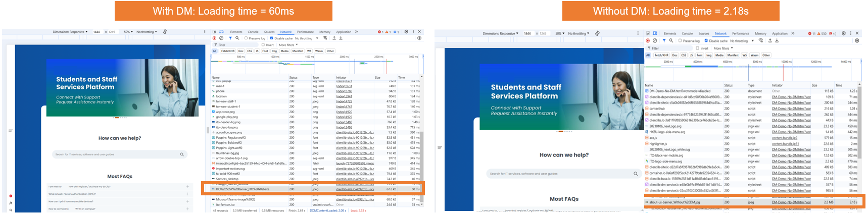Image resolution: width=868 pixels, height=214 pixels.
Task: Enable Preserve log checkbox in left DevTools
Action: coord(246,38)
